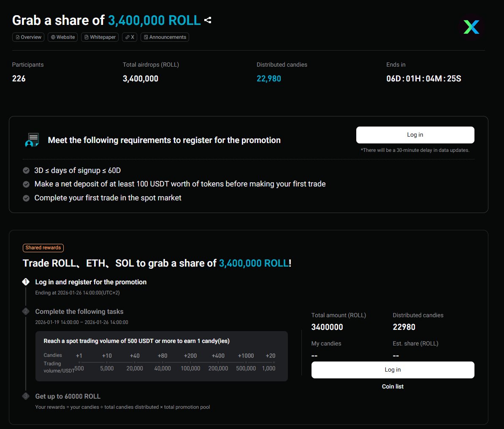The width and height of the screenshot is (504, 429).
Task: Click the checkmark beside net deposit requirement
Action: tap(26, 184)
